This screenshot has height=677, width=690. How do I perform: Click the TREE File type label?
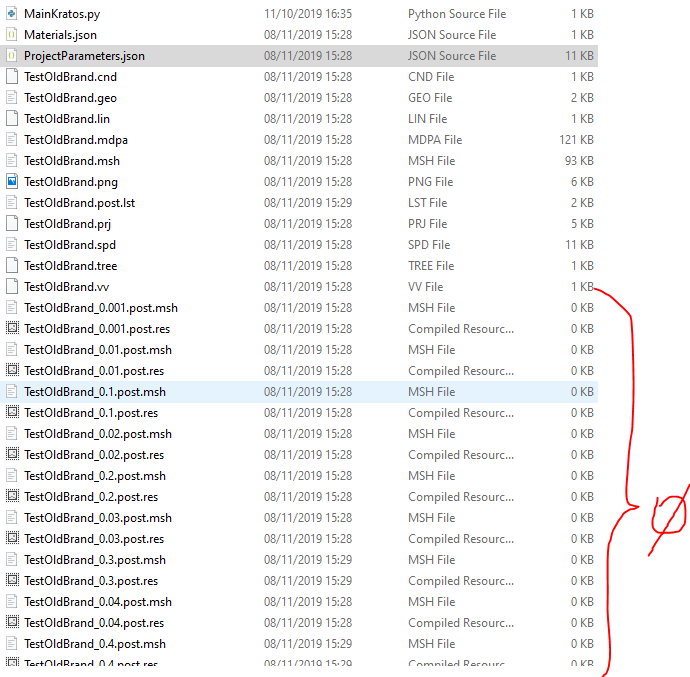431,266
